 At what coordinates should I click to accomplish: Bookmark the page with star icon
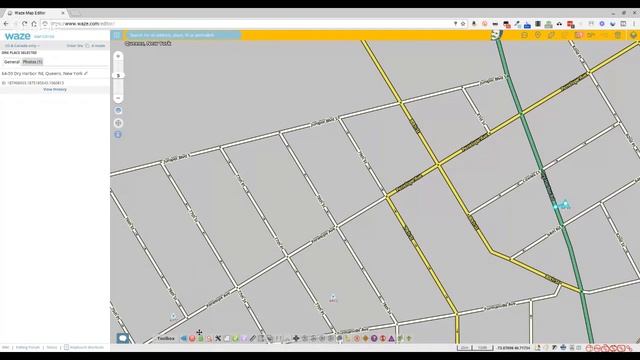point(463,24)
